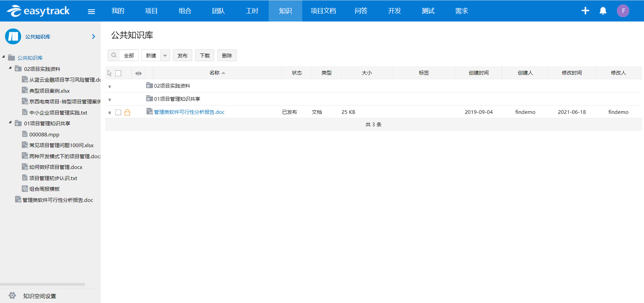Click the 中小企业项目管理实践.txt file icon
The height and width of the screenshot is (303, 644).
click(25, 112)
